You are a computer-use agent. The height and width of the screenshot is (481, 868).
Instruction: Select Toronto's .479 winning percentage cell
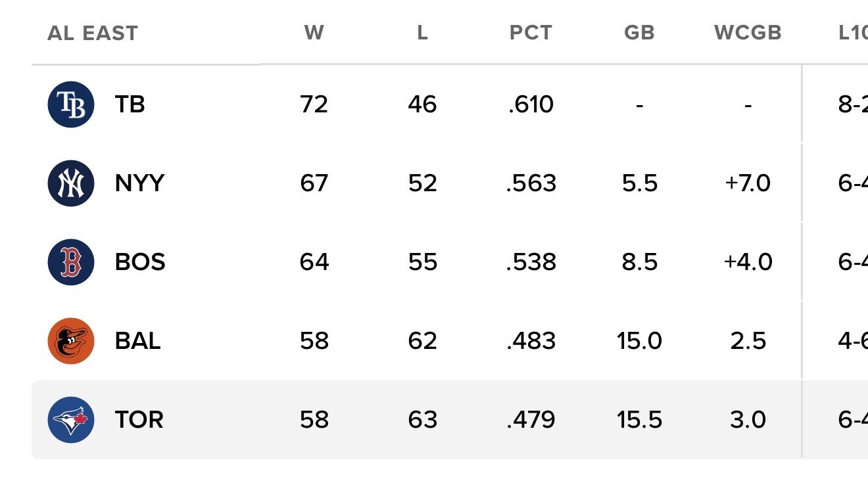(531, 420)
